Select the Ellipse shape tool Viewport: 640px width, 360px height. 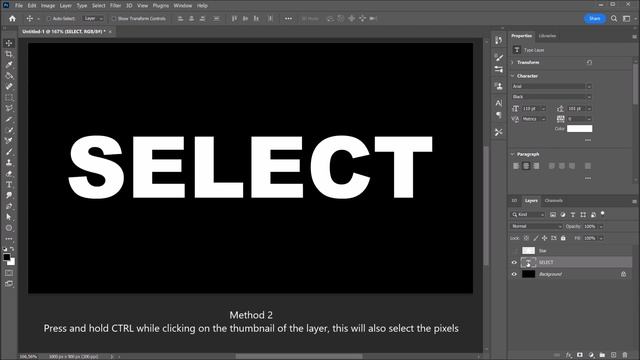tap(9, 228)
